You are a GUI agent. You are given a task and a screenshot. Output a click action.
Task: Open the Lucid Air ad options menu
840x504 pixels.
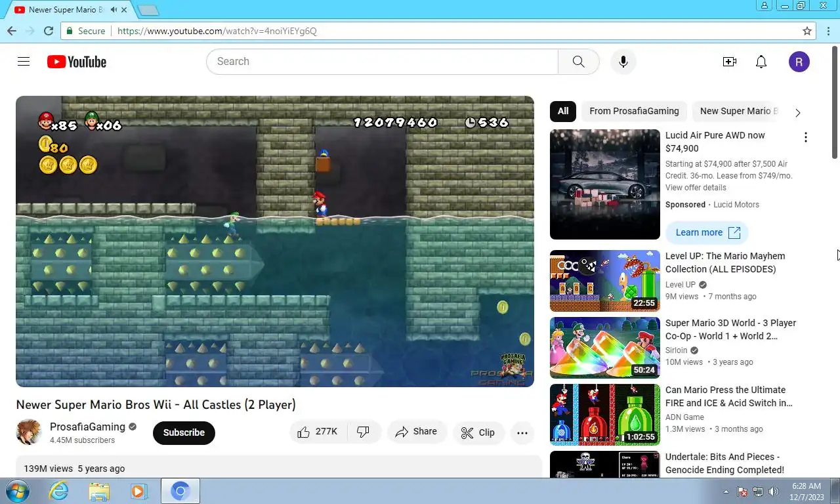click(806, 137)
